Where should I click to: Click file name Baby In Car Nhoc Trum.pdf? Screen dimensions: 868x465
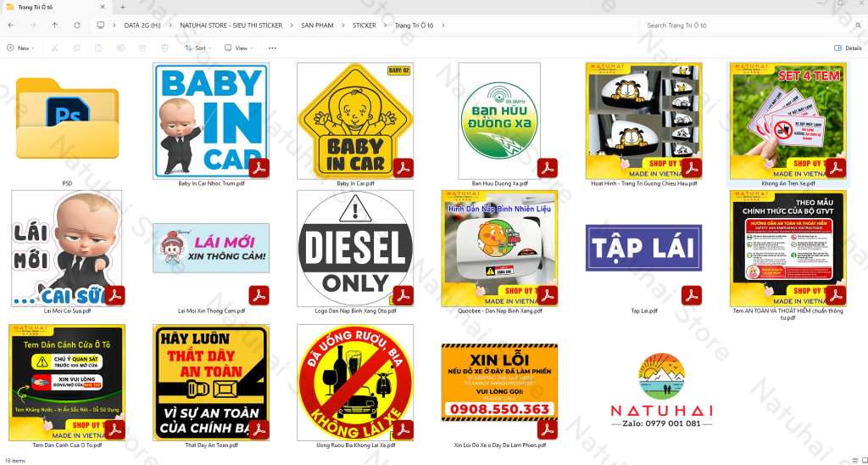click(x=211, y=183)
